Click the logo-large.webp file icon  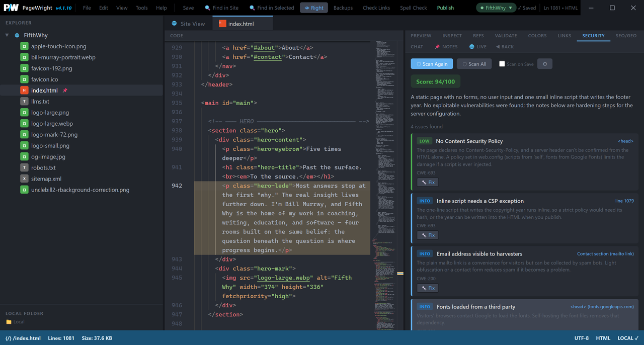pos(24,124)
